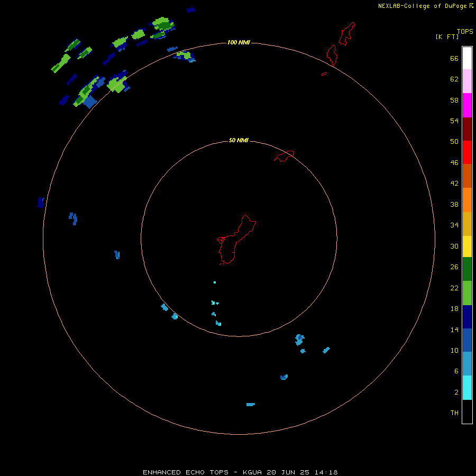Click the 30 legend label

454,246
